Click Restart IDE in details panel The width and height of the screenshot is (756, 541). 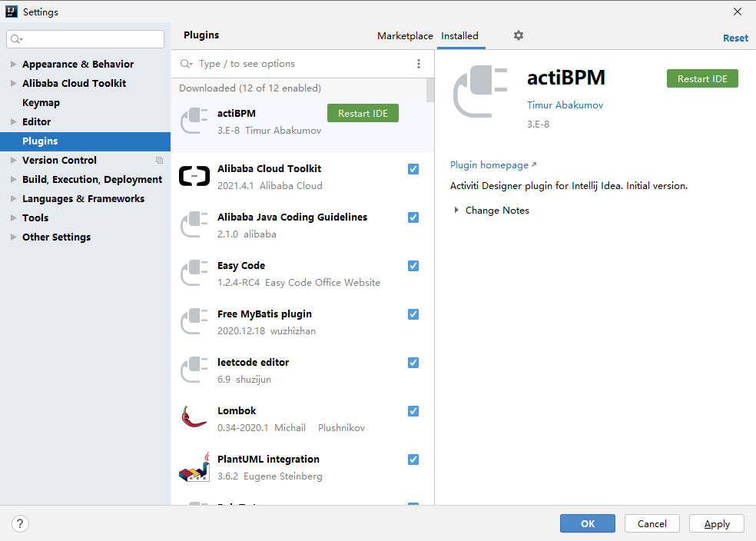[702, 78]
